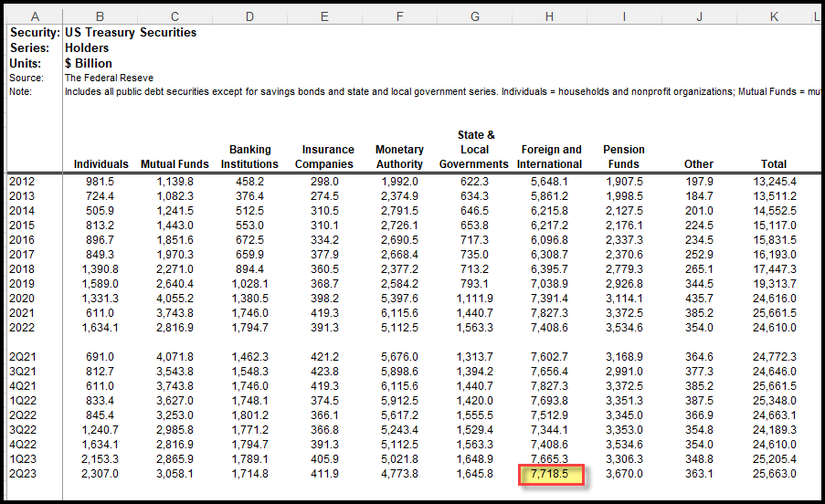Click the Pension Funds value 3,670.0

(x=625, y=474)
